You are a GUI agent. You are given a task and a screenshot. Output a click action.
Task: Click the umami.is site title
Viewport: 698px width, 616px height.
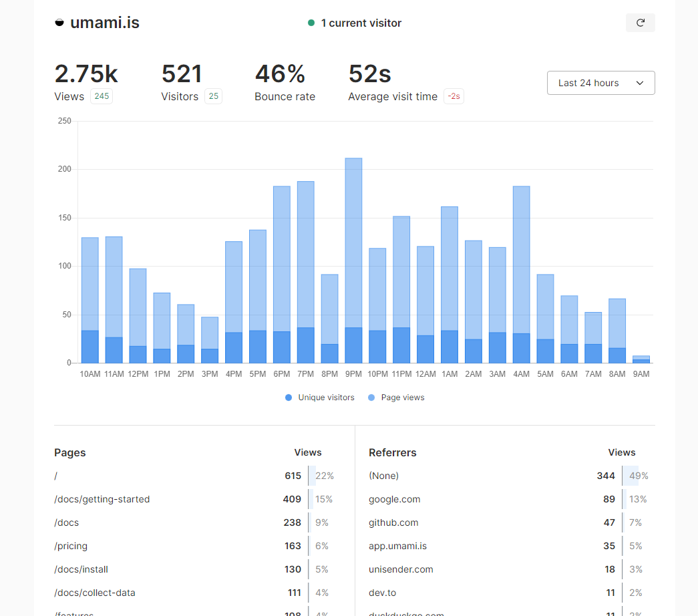(x=104, y=23)
